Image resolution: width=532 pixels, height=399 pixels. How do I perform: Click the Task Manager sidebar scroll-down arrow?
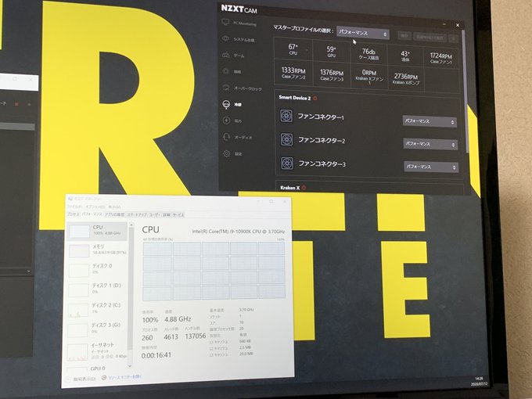[130, 366]
